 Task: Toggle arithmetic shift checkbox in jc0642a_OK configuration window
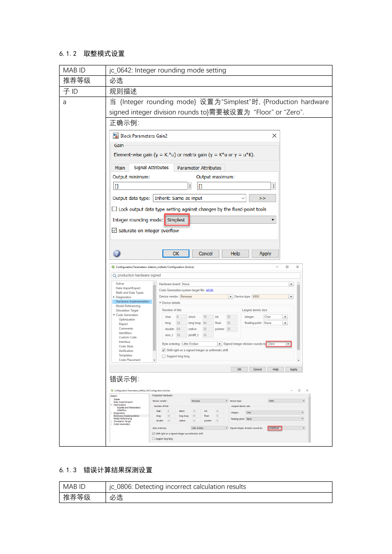pyautogui.click(x=153, y=434)
